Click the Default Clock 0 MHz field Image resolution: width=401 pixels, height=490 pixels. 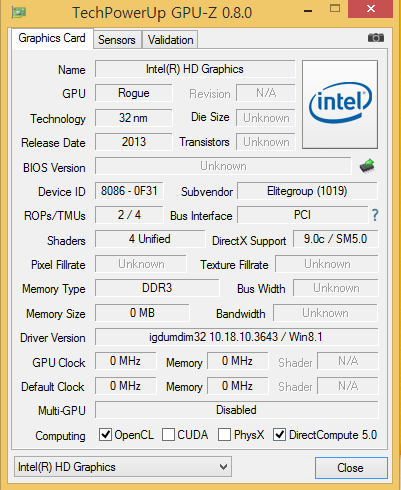coord(125,386)
